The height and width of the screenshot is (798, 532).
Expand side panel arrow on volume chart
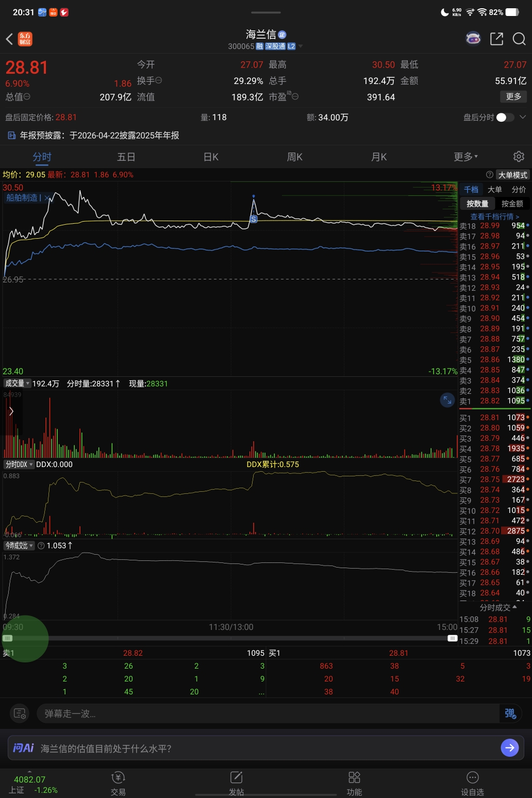click(11, 411)
